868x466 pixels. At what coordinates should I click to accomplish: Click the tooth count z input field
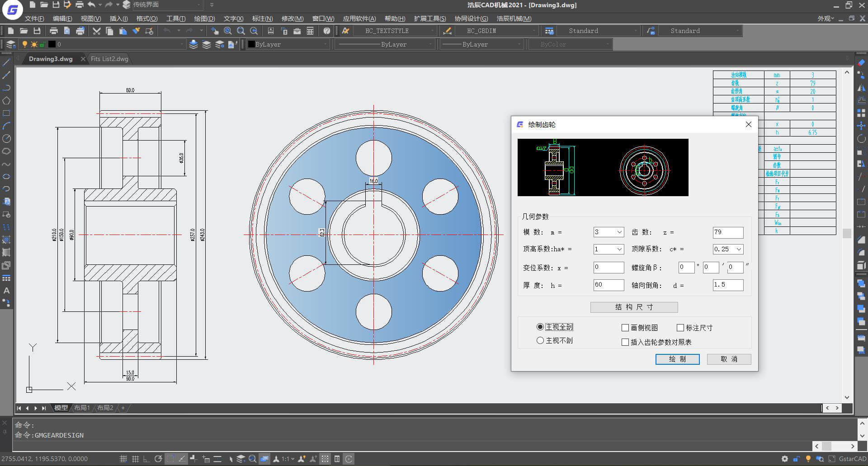pos(728,232)
